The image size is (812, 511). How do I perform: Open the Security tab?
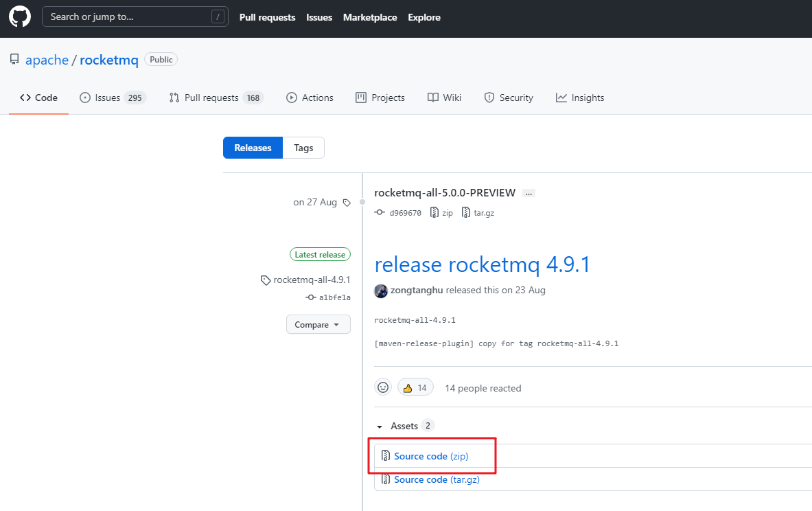click(509, 98)
